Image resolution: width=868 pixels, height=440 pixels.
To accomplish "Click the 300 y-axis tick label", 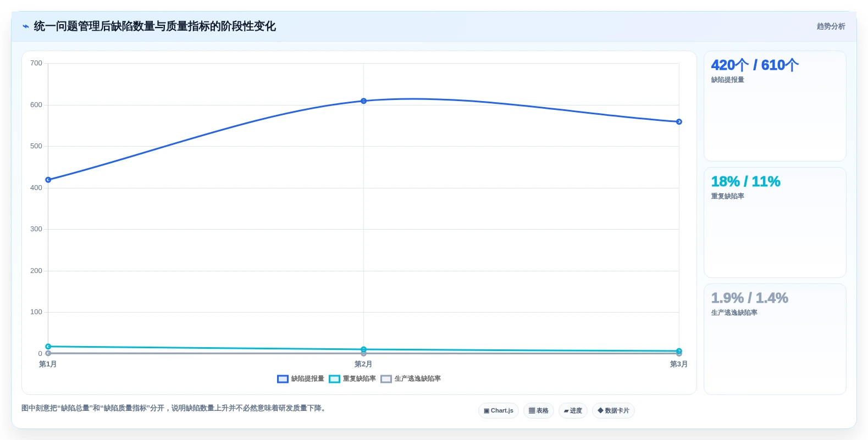I will tap(36, 229).
